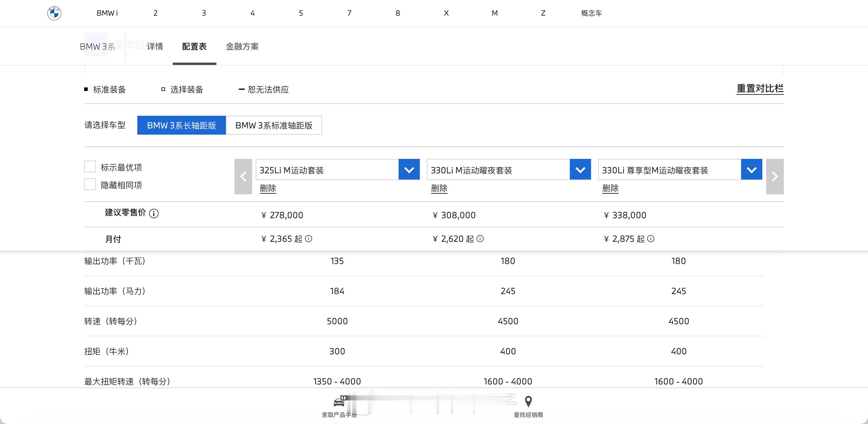Check the 隐藏相同项 checkbox
This screenshot has height=424, width=868.
[90, 184]
